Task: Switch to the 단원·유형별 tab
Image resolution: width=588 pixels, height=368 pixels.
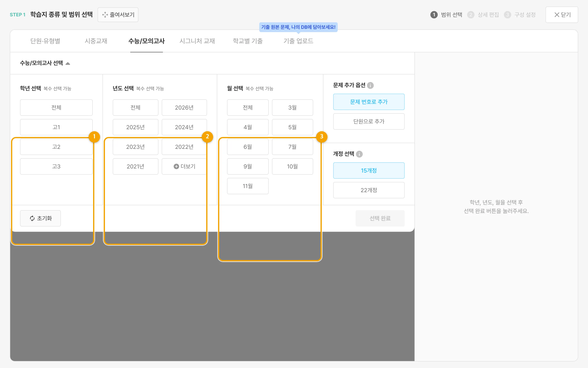Action: click(45, 41)
